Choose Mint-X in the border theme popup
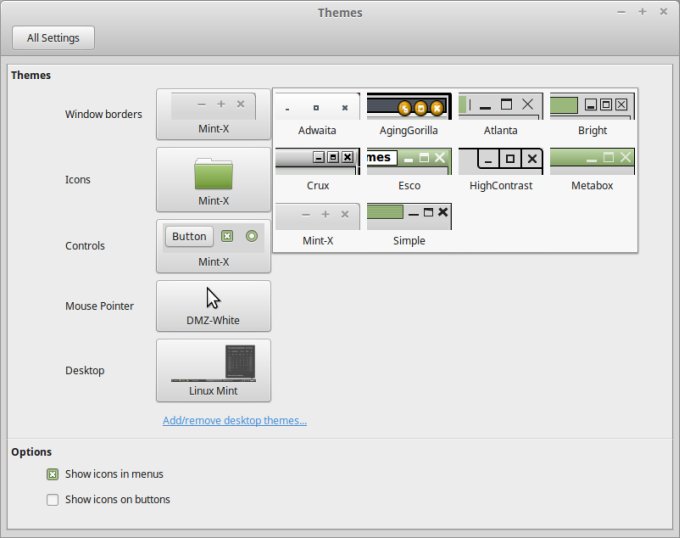680x538 pixels. point(317,226)
